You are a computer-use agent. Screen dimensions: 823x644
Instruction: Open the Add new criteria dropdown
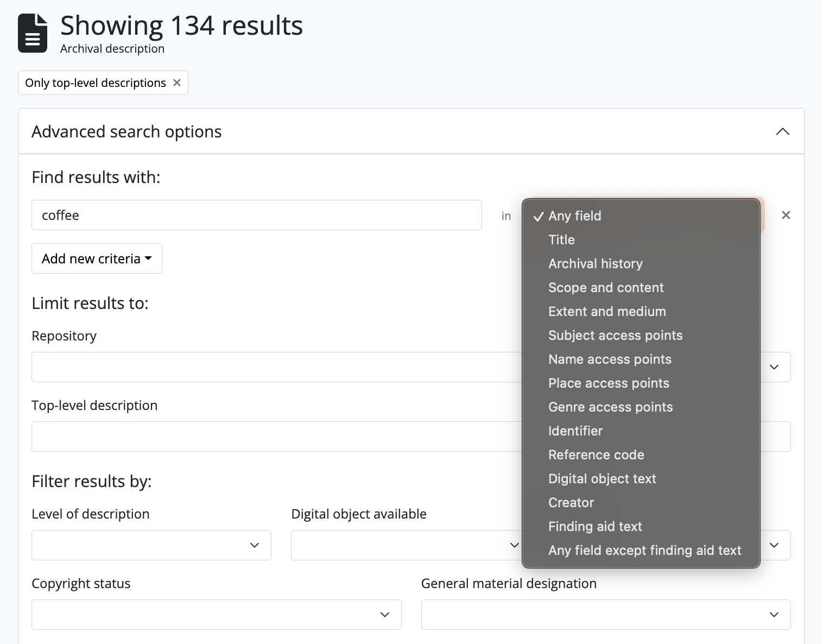[x=97, y=258]
